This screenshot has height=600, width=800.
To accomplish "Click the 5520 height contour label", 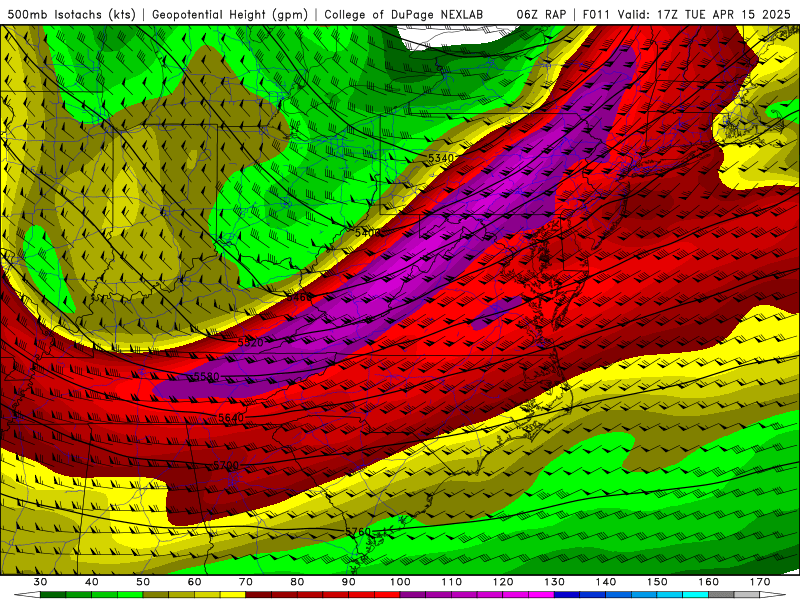I will point(251,342).
